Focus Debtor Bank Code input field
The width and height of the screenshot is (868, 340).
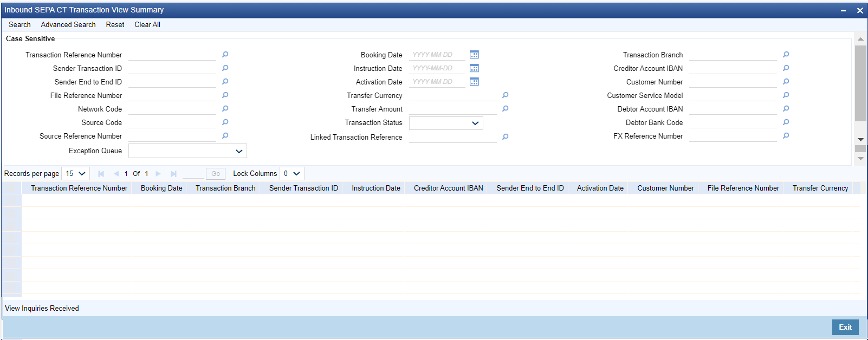(733, 122)
